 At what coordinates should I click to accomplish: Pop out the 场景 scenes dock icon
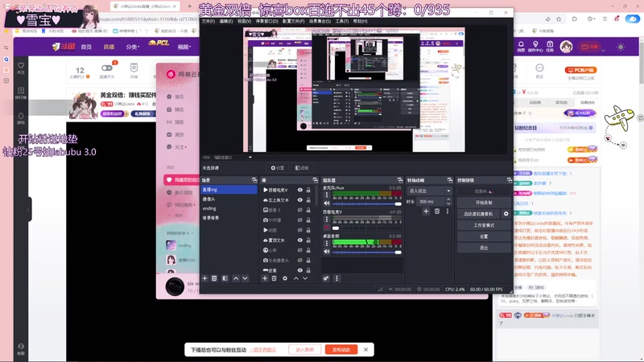254,180
